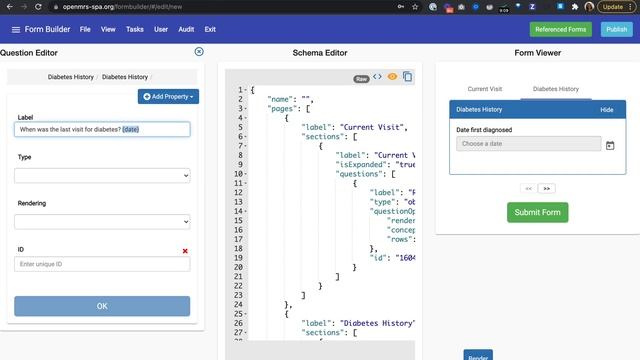The image size is (640, 360).
Task: Go forward with the browser arrow
Action: (x=24, y=7)
